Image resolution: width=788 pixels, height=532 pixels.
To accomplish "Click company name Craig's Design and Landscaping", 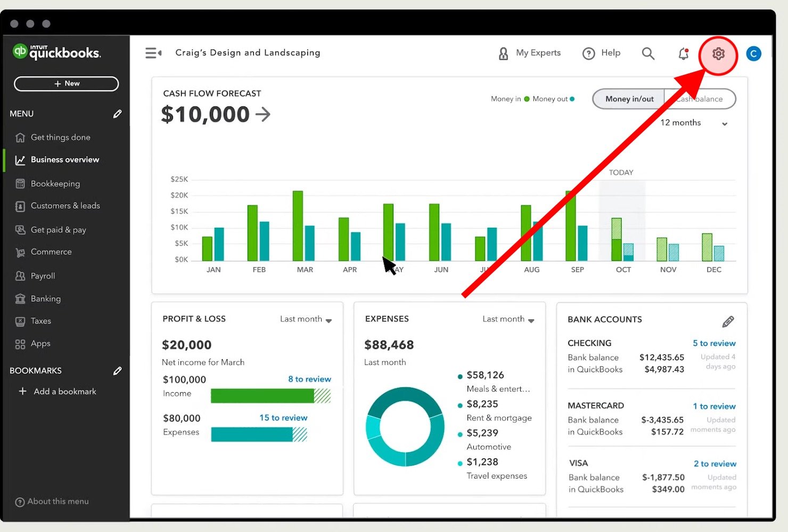I will [248, 53].
